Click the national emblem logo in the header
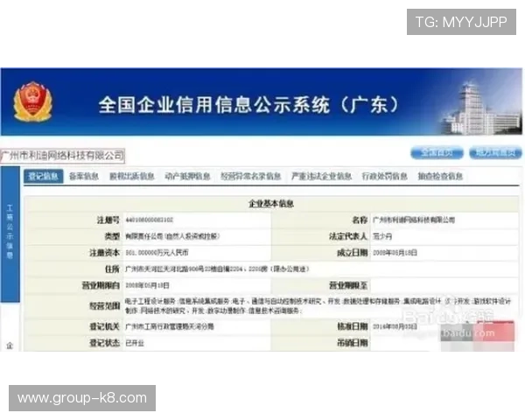The height and width of the screenshot is (420, 525). [x=33, y=101]
